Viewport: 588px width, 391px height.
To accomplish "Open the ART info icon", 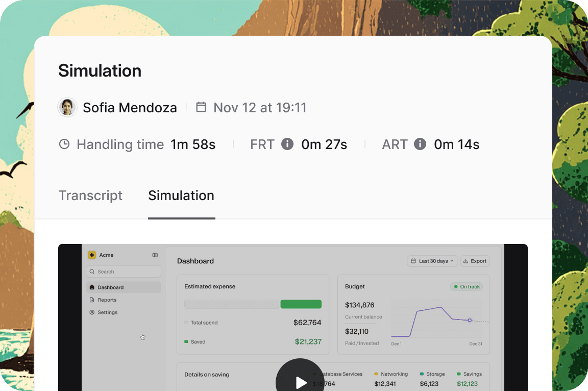I will tap(420, 144).
